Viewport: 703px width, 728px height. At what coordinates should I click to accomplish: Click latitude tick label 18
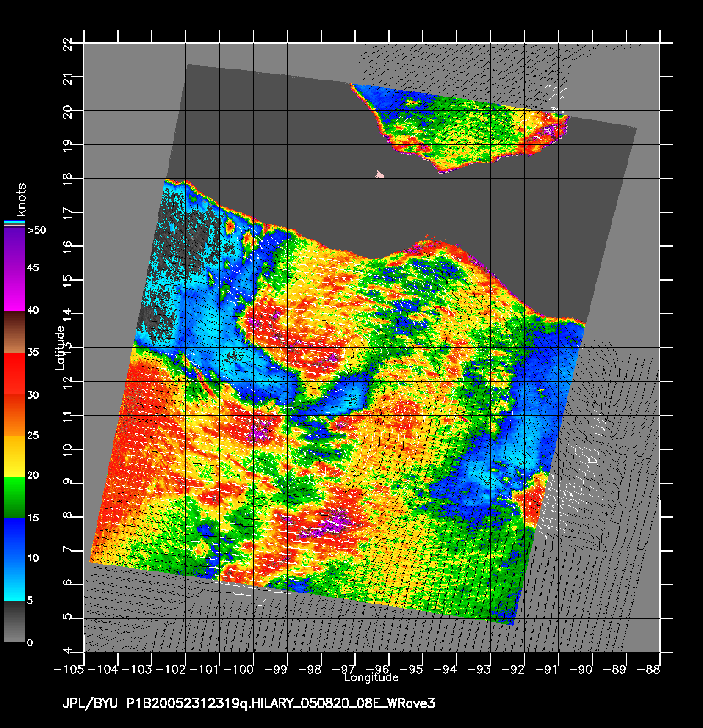[67, 179]
